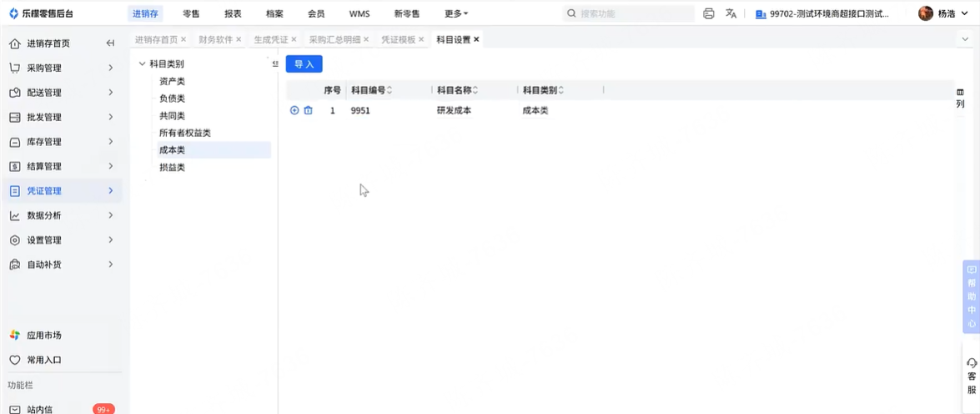Click the 导入 button
Image resolution: width=980 pixels, height=414 pixels.
click(x=304, y=63)
